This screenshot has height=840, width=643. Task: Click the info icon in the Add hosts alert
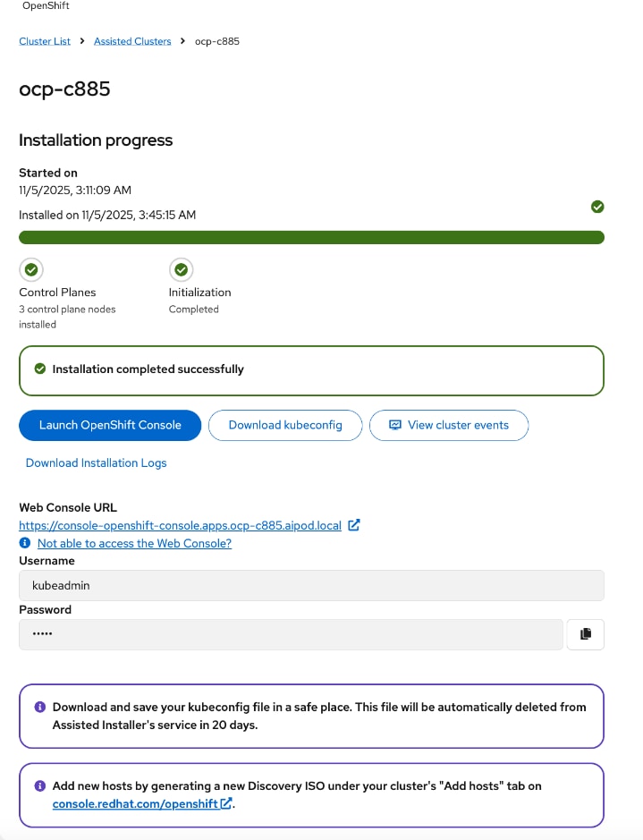[x=38, y=785]
